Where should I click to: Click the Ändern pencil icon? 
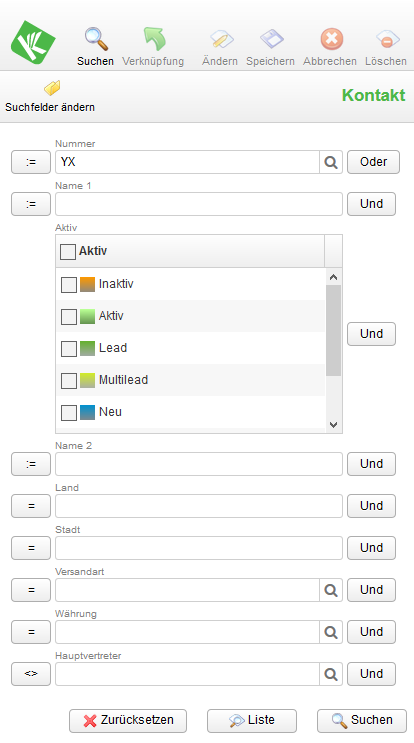pos(222,39)
